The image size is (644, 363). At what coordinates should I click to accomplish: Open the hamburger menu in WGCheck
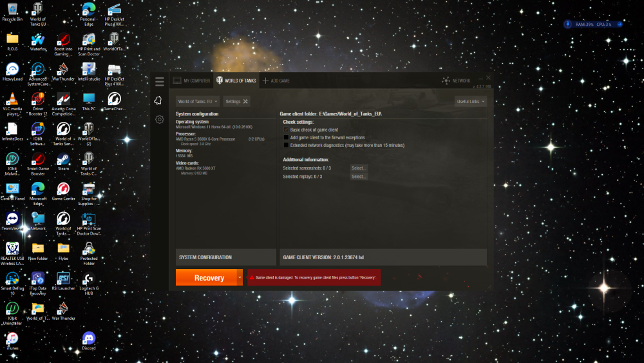point(159,81)
